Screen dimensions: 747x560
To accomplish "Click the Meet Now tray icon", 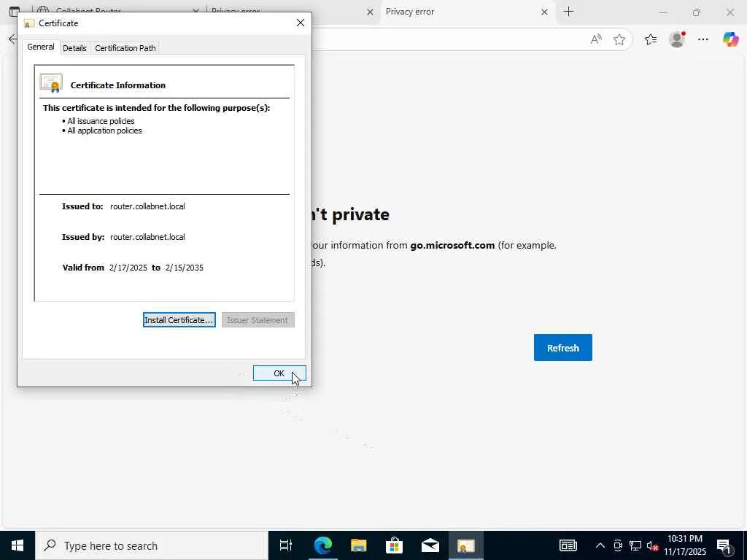I will click(618, 545).
